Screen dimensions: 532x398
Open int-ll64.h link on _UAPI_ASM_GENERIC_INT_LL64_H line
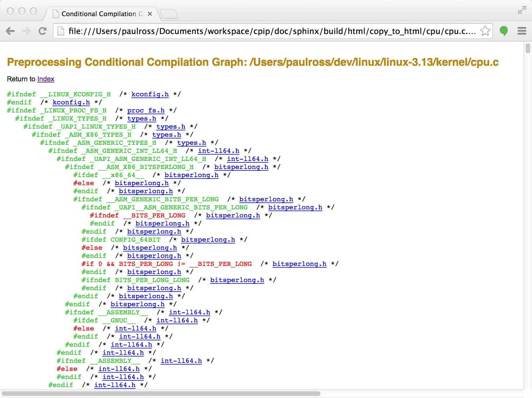coord(248,159)
